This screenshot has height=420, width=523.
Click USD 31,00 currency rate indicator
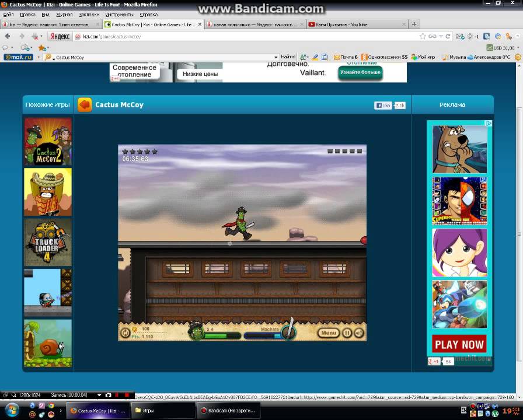pyautogui.click(x=501, y=48)
